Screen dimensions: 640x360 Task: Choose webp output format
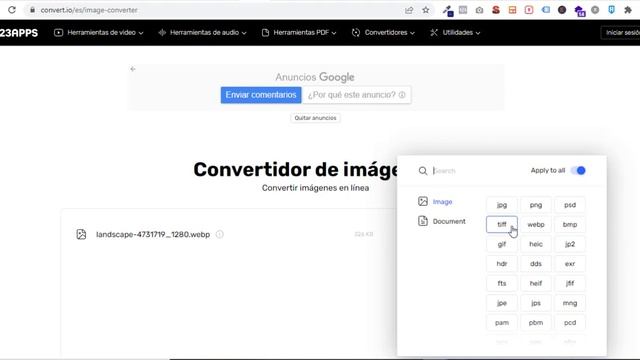point(536,224)
